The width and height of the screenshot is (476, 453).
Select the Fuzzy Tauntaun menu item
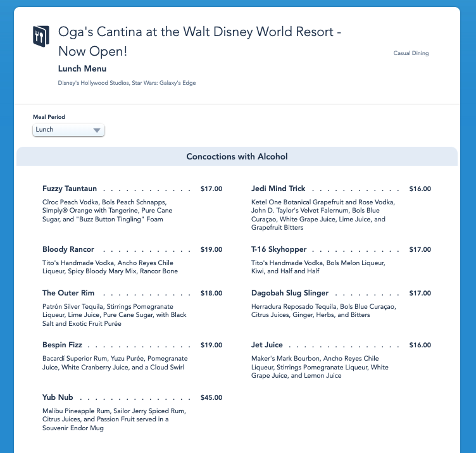(70, 189)
